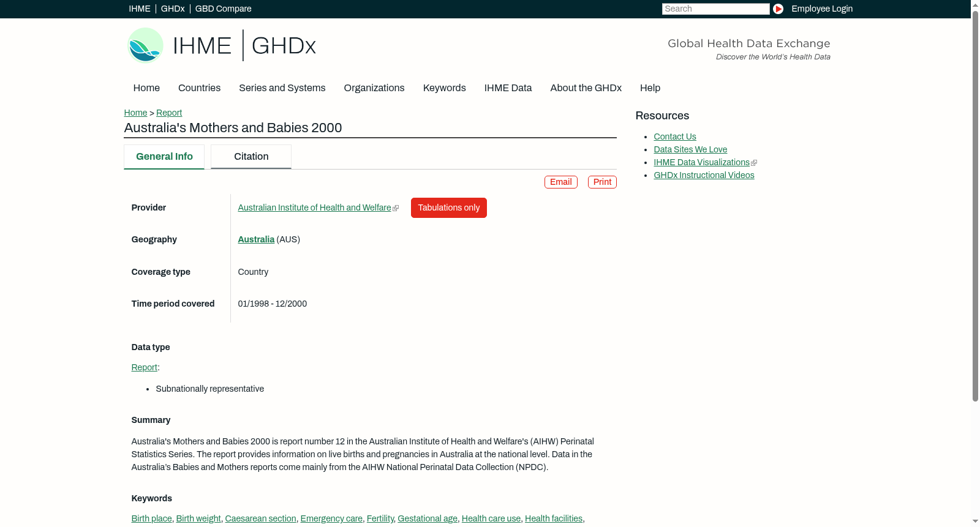
Task: Click the external link icon beside IHME Data Visualizations
Action: [754, 163]
